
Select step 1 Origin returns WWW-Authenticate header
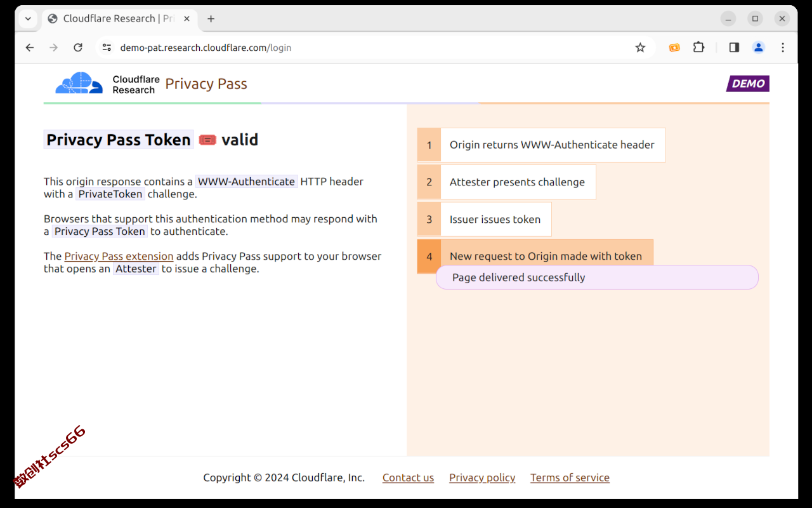[541, 145]
